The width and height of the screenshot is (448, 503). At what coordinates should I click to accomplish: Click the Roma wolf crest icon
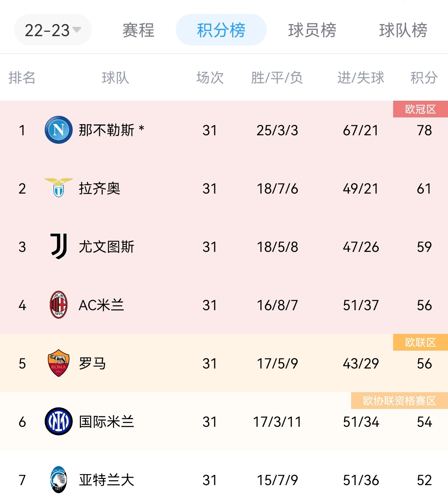point(59,363)
